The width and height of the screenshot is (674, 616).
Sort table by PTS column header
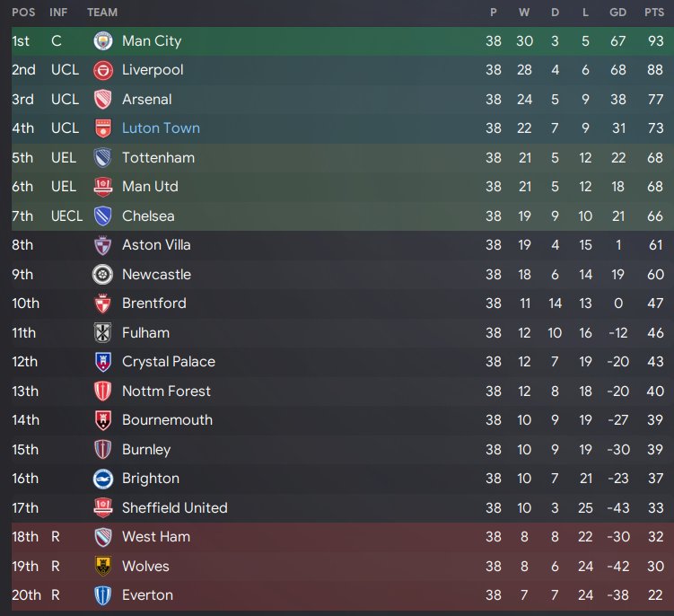(x=653, y=13)
